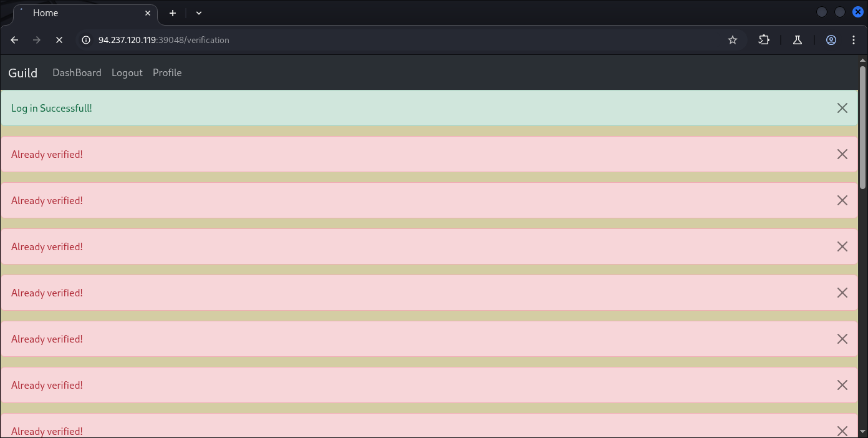Click the Guild brand link
Screen dimensions: 868x438
23,73
